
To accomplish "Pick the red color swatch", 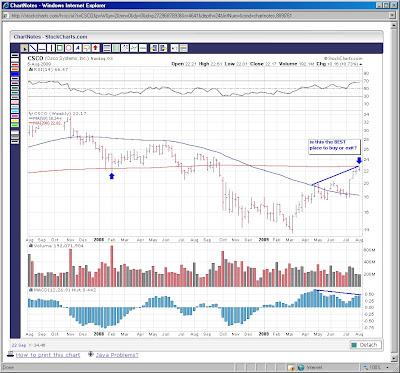I will (15, 65).
